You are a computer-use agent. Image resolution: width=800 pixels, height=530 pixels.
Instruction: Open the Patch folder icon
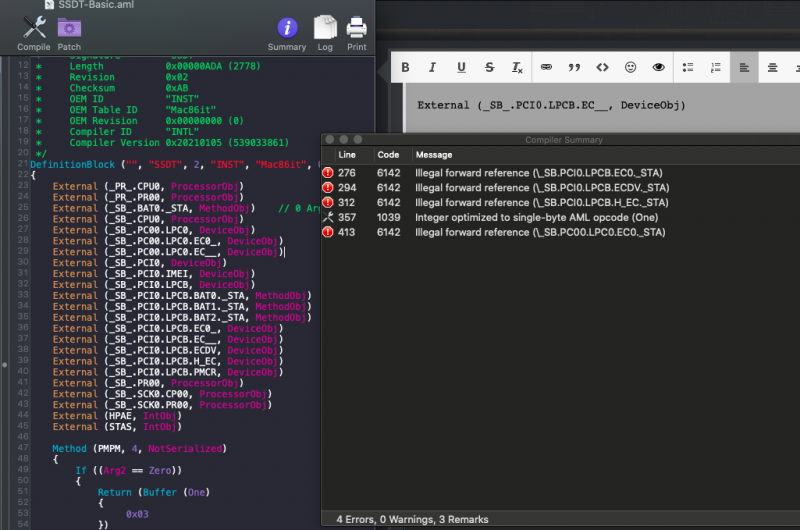point(69,29)
